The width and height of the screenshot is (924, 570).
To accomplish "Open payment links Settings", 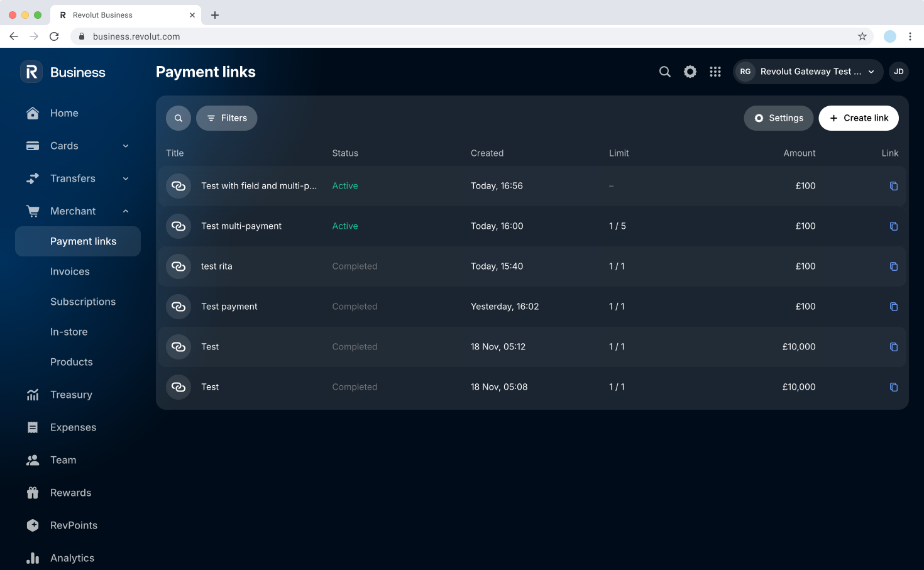I will [x=778, y=118].
